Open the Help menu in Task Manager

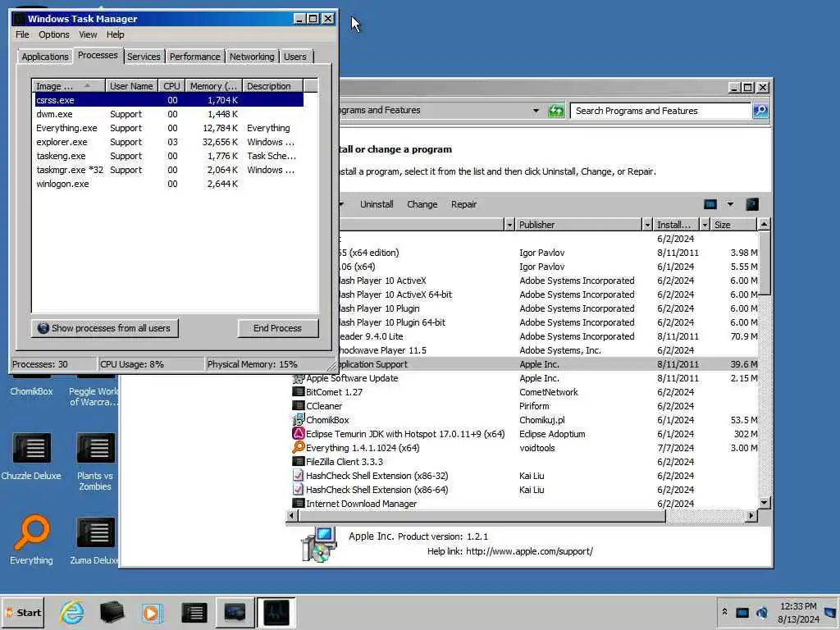[115, 34]
